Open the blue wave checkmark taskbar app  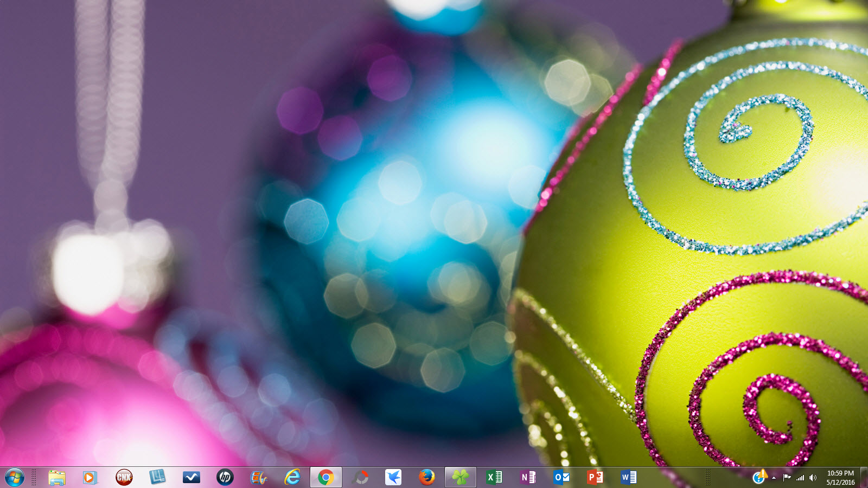(191, 478)
